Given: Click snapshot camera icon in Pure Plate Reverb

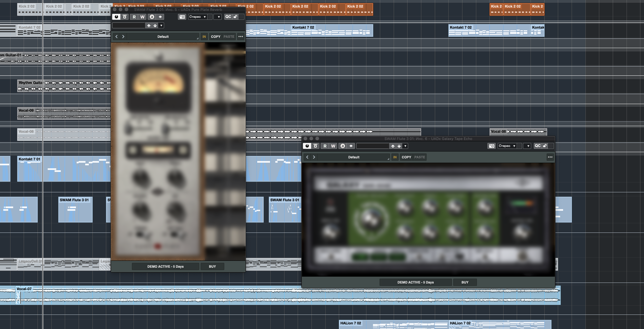Looking at the screenshot, I should pos(182,17).
